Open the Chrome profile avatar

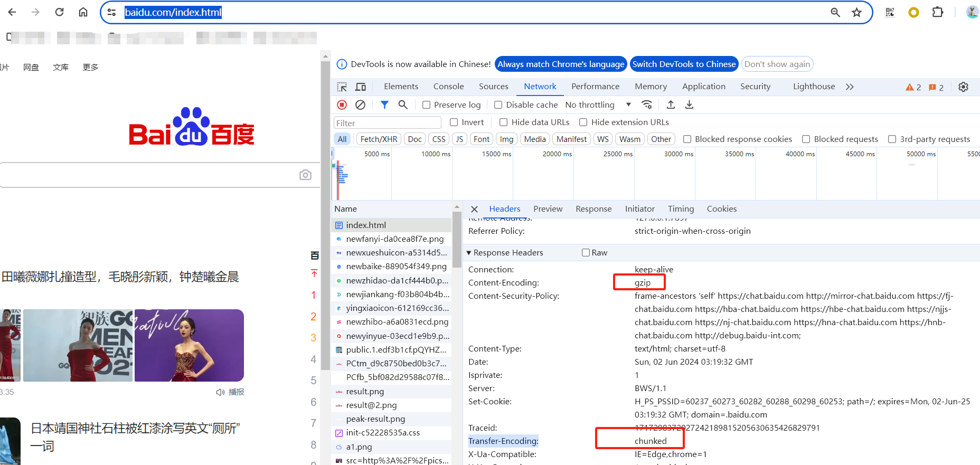click(972, 12)
